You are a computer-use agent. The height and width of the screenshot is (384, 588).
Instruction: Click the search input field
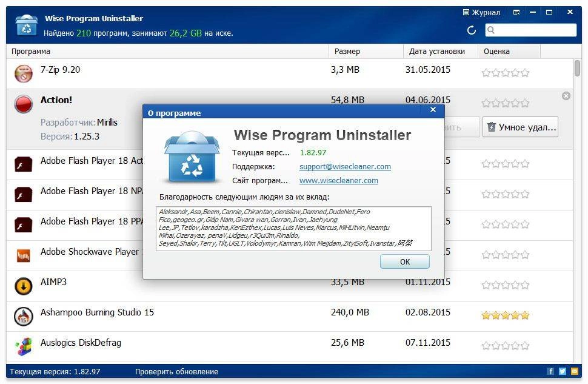pyautogui.click(x=530, y=30)
